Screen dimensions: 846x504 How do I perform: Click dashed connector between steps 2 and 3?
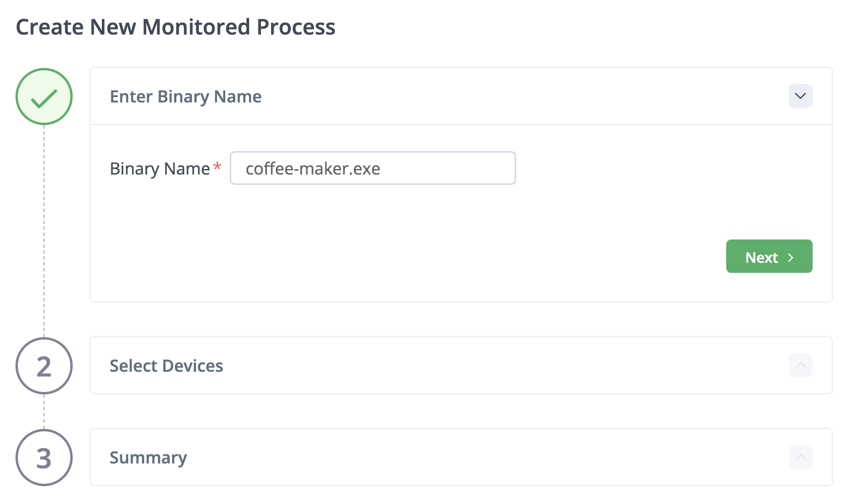coord(44,412)
